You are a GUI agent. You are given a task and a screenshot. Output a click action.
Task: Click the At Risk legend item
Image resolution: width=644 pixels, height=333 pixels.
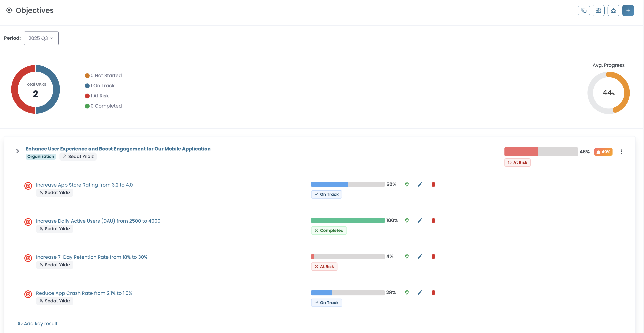[97, 96]
